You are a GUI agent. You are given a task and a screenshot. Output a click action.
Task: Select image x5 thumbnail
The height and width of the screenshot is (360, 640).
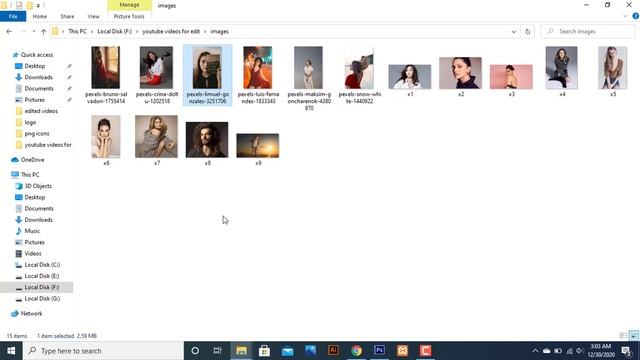coord(613,68)
